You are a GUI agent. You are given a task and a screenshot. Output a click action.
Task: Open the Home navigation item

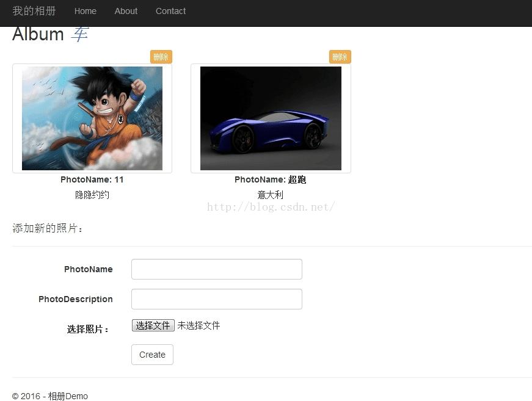click(x=85, y=11)
